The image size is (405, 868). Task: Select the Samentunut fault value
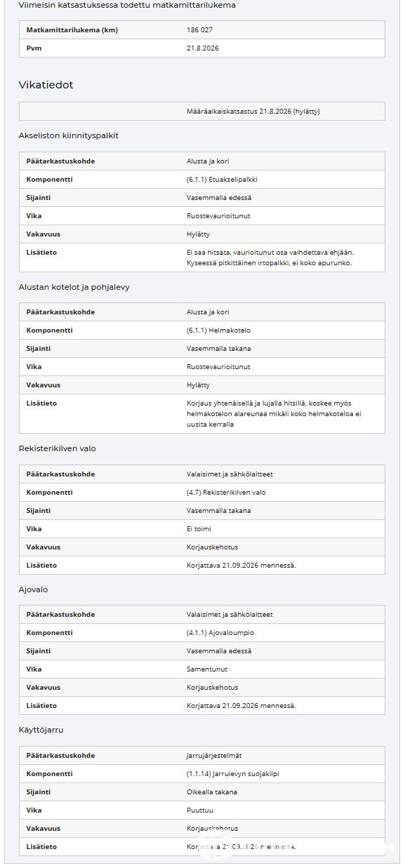[204, 669]
